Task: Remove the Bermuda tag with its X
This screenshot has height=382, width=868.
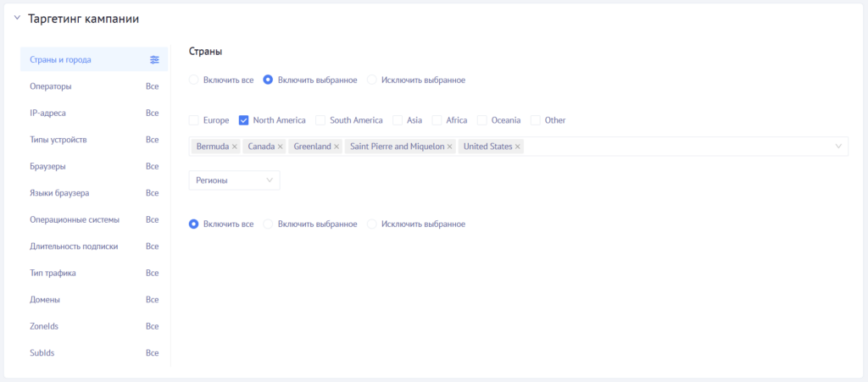Action: (235, 147)
